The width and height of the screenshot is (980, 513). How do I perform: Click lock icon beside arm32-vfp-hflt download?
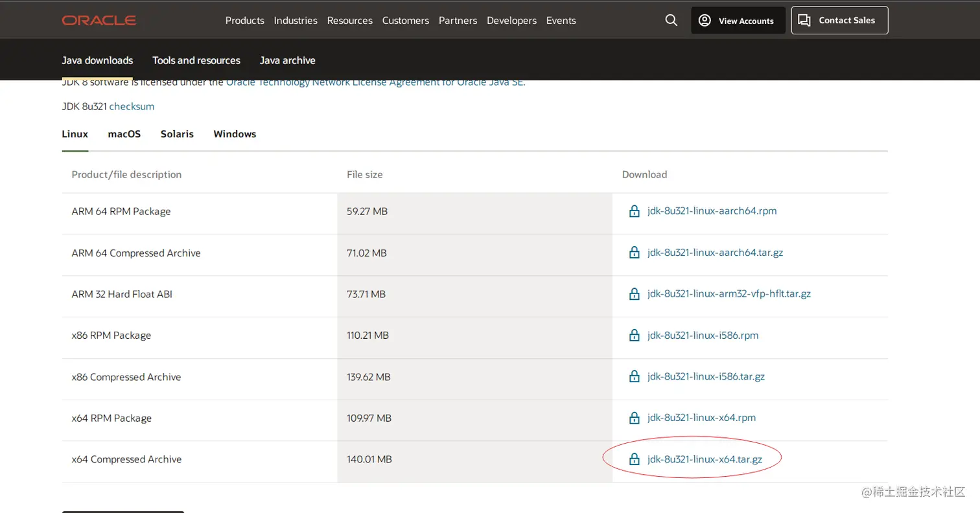(x=635, y=294)
